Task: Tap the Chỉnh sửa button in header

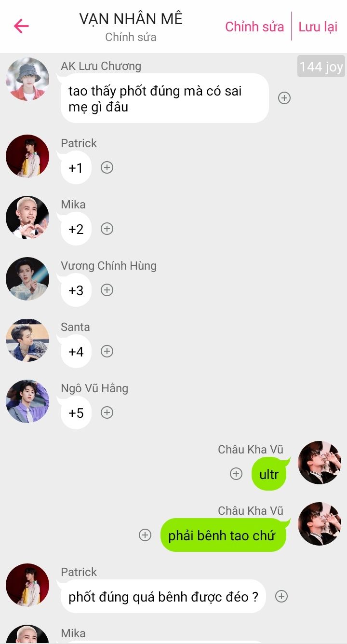Action: pyautogui.click(x=254, y=27)
